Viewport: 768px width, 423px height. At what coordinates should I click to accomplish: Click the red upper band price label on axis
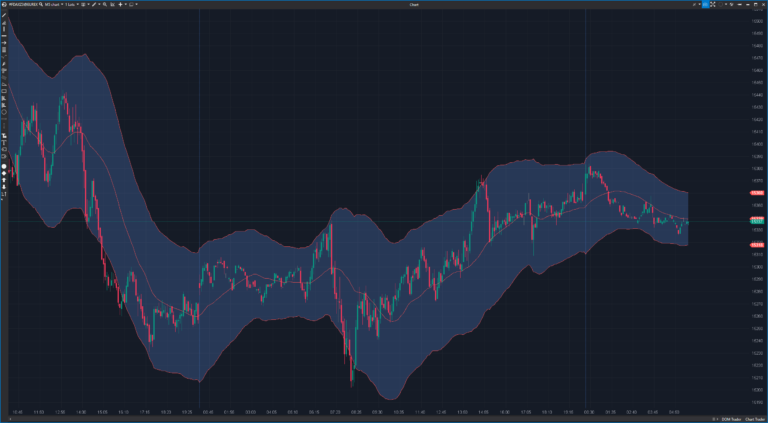click(757, 192)
